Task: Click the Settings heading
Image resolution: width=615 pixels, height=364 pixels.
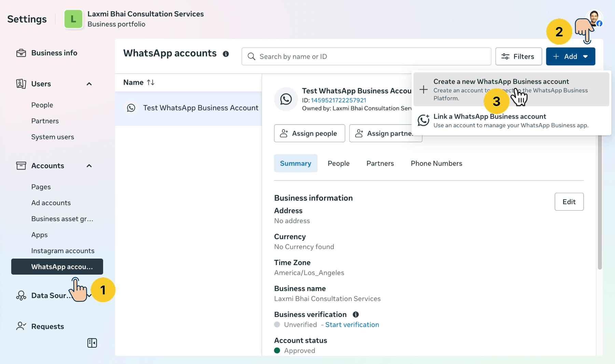Action: click(x=27, y=19)
